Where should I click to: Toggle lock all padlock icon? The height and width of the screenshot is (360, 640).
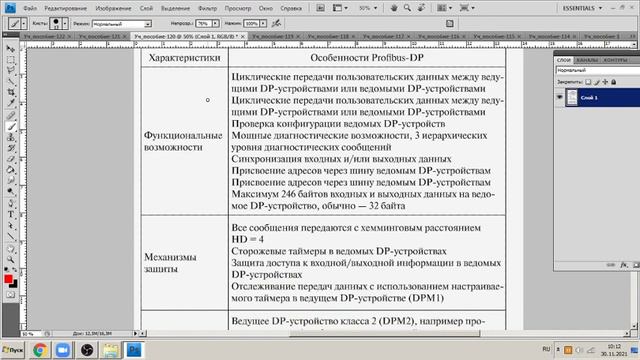(x=613, y=82)
